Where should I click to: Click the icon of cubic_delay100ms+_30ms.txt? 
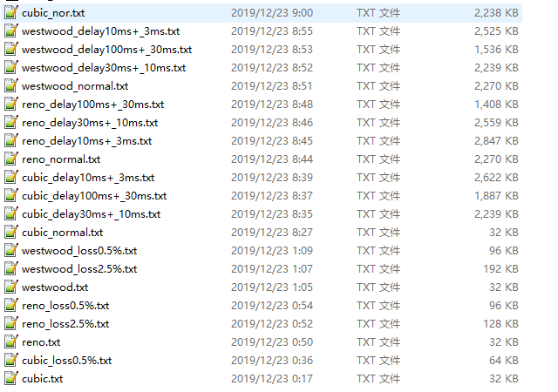coord(11,195)
